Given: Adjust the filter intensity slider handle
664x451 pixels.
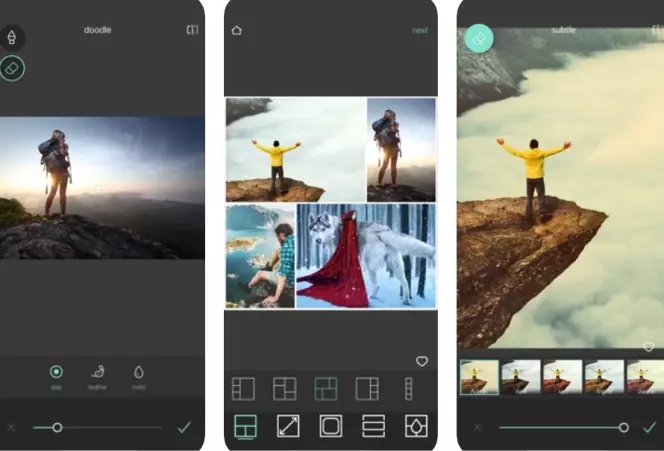Looking at the screenshot, I should click(x=623, y=428).
